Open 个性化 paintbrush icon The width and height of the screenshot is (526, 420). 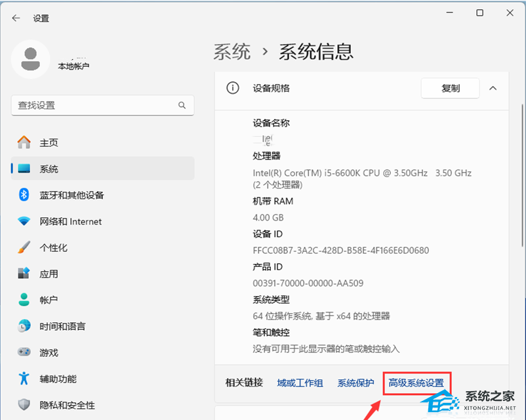(24, 247)
